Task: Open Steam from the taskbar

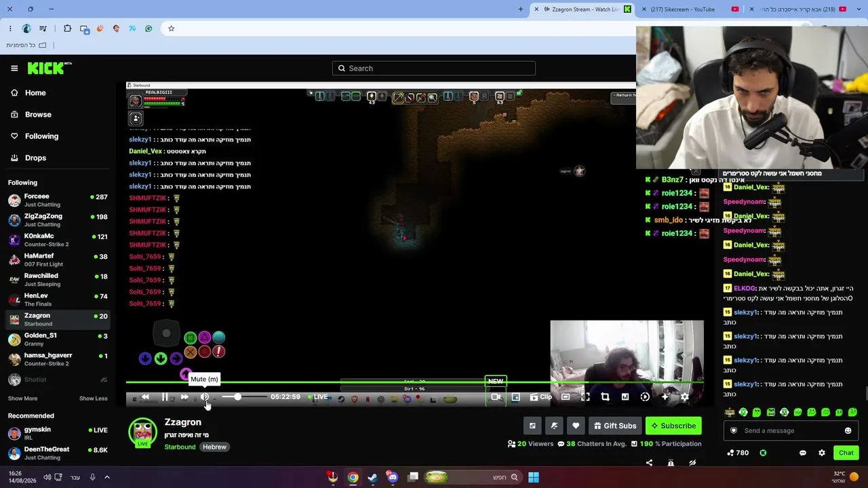Action: 372,477
